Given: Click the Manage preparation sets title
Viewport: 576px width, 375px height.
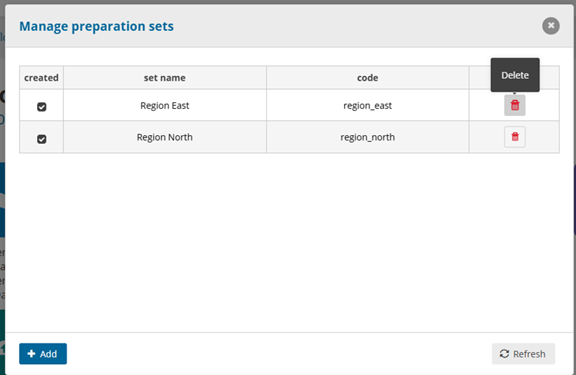Looking at the screenshot, I should click(96, 26).
